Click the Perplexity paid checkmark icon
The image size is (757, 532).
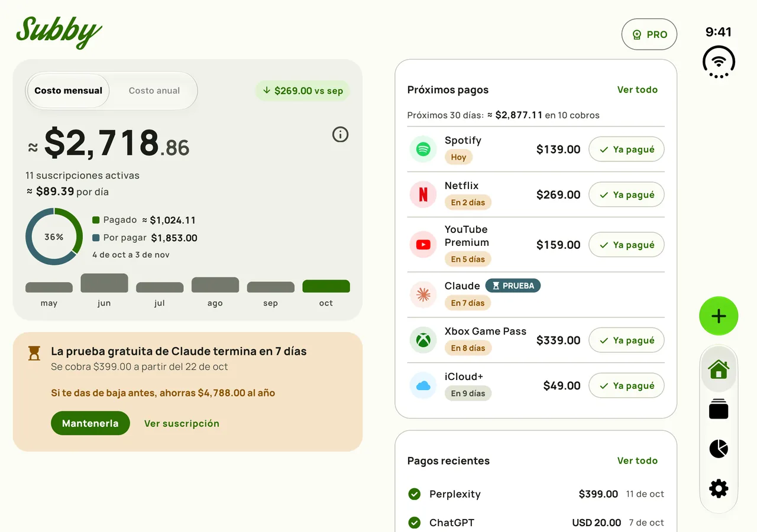pyautogui.click(x=414, y=494)
